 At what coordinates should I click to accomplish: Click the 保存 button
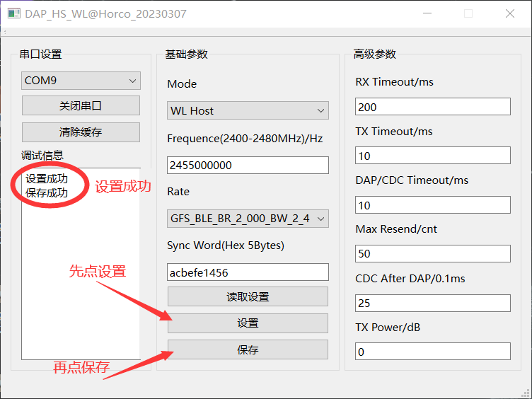point(248,349)
